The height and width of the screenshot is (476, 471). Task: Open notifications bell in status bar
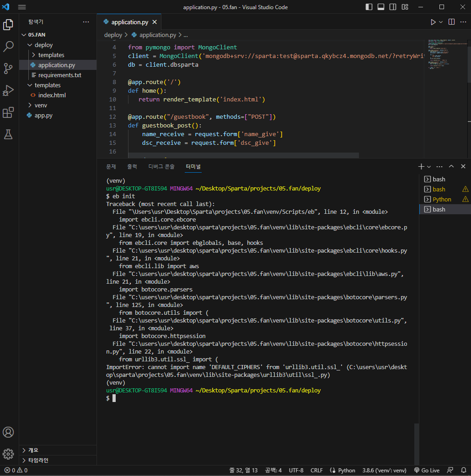[x=463, y=470]
